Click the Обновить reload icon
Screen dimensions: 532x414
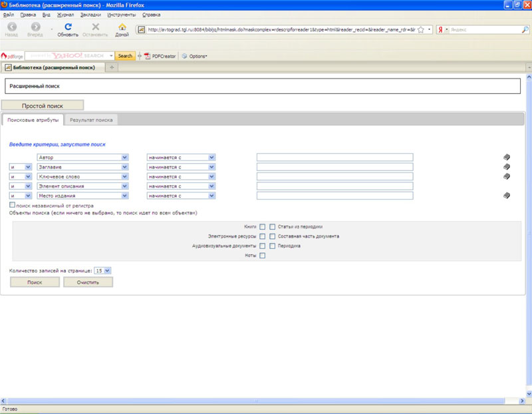pyautogui.click(x=68, y=27)
